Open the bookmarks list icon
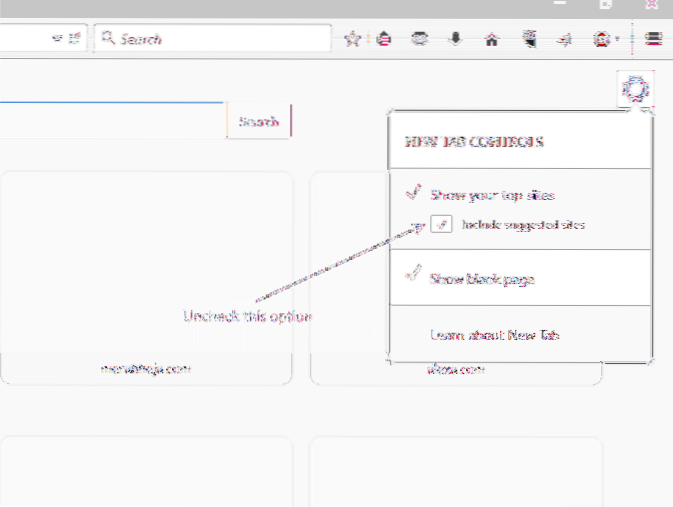673x507 pixels. coord(384,39)
